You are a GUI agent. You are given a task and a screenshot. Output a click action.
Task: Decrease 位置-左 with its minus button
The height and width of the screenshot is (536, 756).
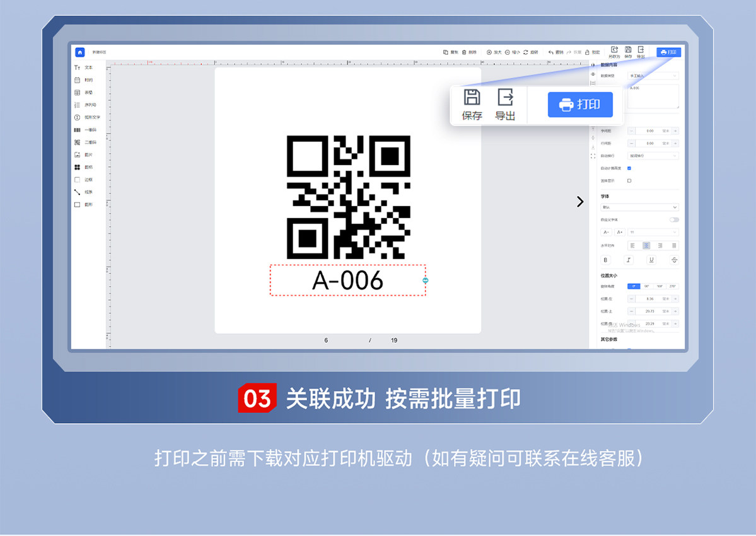click(631, 299)
